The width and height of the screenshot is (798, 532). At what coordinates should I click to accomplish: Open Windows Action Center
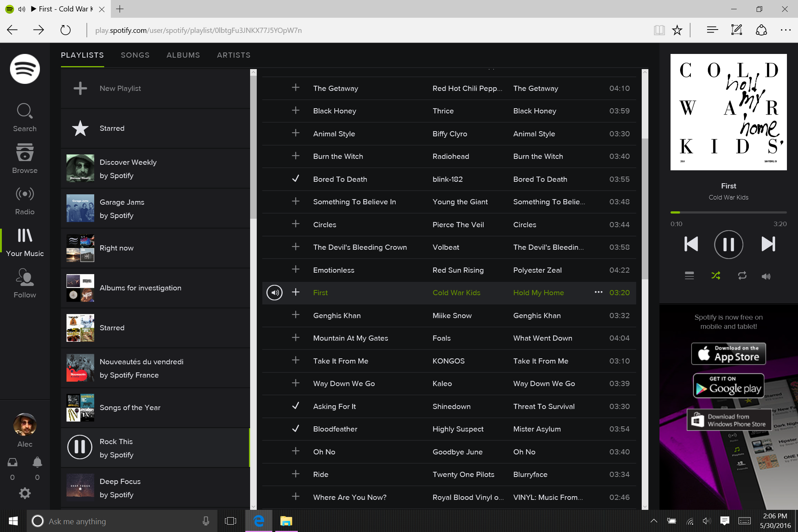[x=724, y=521]
